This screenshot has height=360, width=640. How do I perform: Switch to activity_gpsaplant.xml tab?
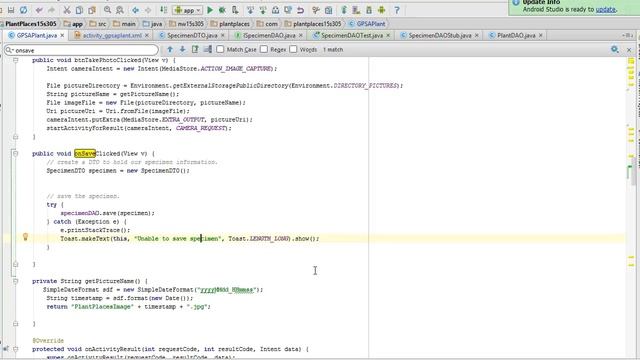(112, 36)
